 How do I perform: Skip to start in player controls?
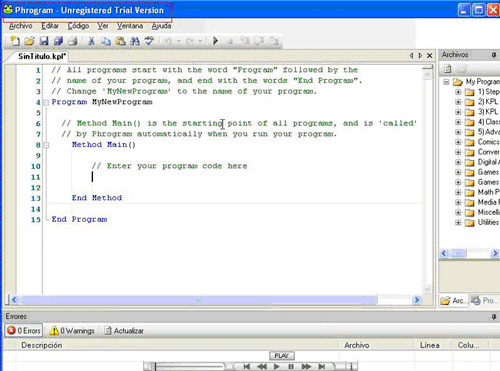pyautogui.click(x=246, y=367)
